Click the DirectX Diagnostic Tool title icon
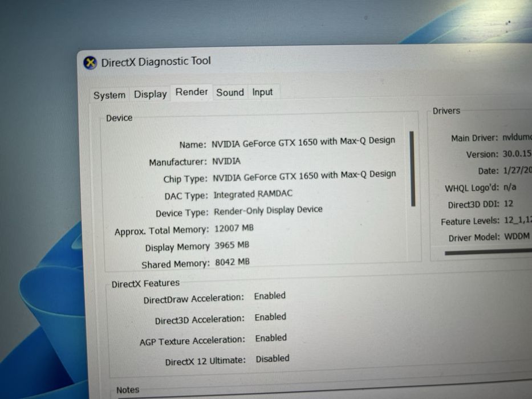532x399 pixels. 90,63
